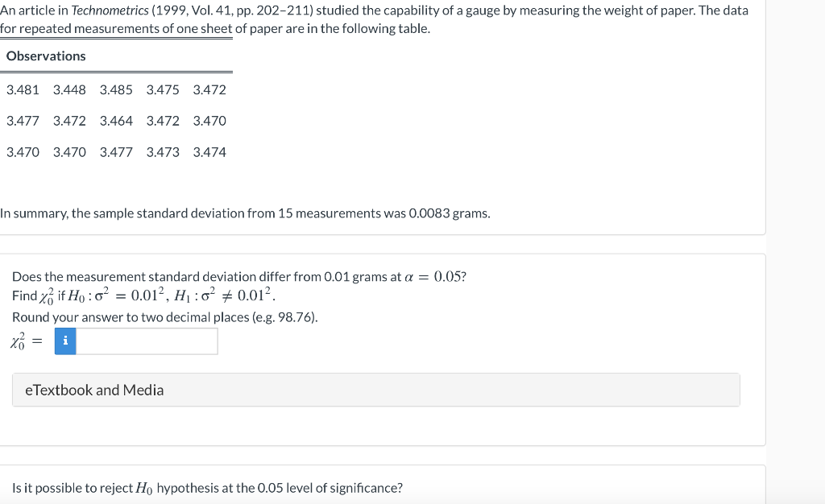Viewport: 825px width, 504px height.
Task: Click the data value 3.481 in the table
Action: pos(23,90)
